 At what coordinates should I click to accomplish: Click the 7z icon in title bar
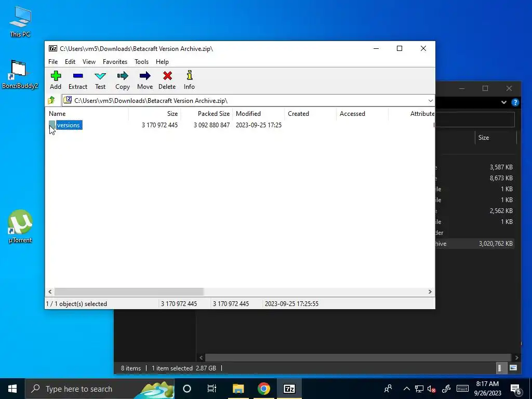(53, 48)
